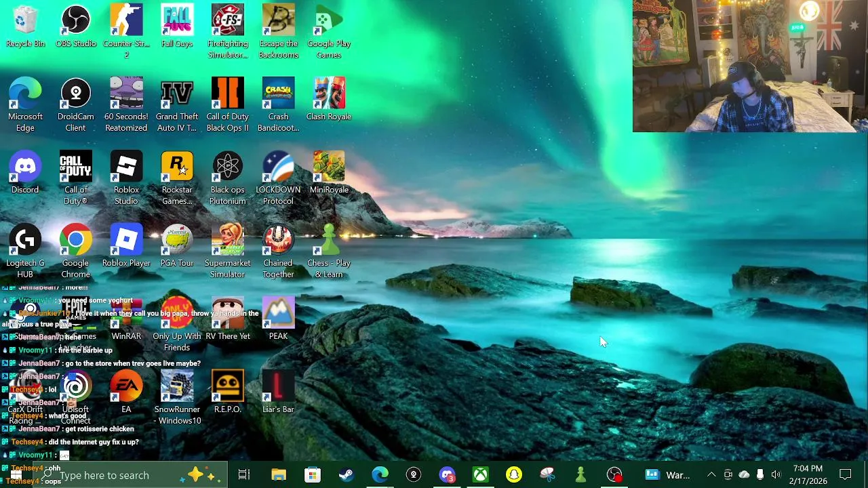Select the Call of Duty Black Ops II icon

(227, 105)
